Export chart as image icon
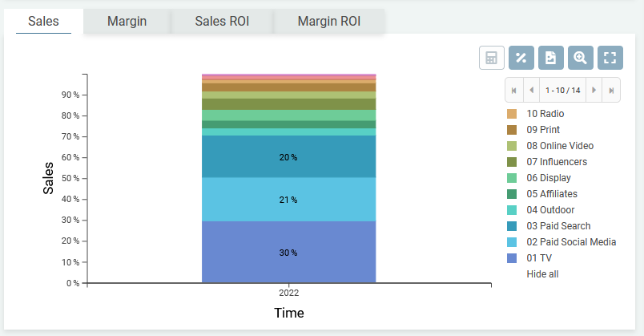Image resolution: width=644 pixels, height=336 pixels. tap(550, 58)
